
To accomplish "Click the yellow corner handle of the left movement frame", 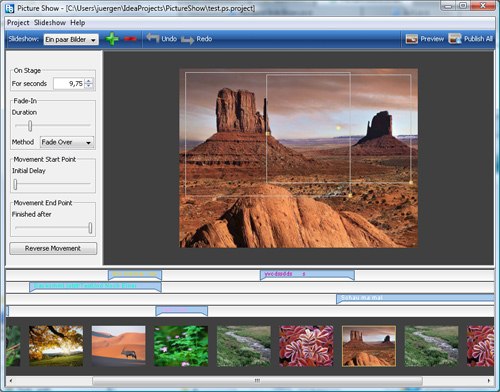I will [x=350, y=195].
